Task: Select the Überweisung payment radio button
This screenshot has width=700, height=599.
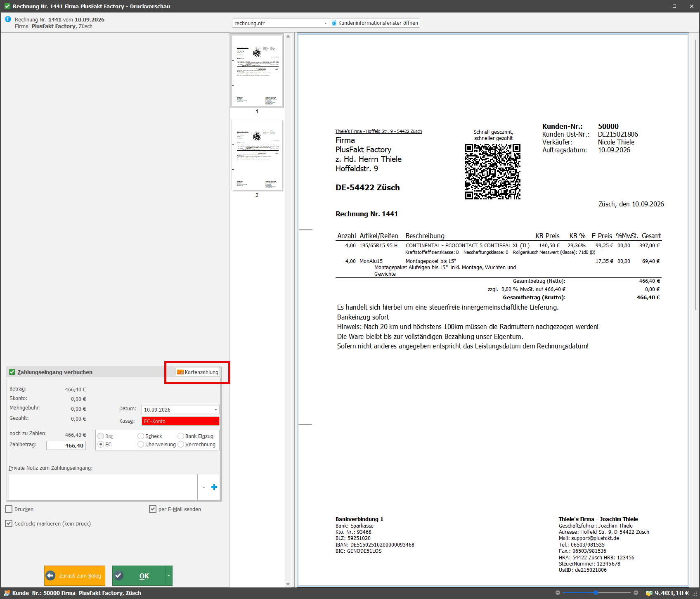Action: [141, 444]
